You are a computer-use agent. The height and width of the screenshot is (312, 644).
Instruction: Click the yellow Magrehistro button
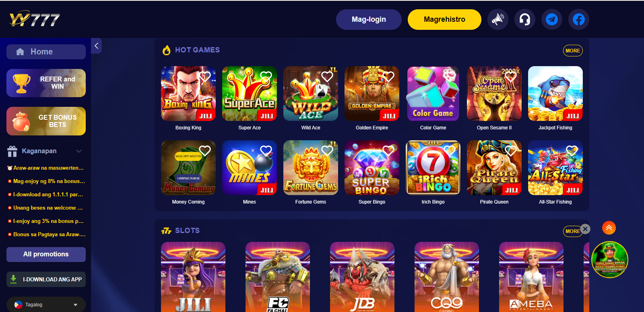(x=444, y=19)
